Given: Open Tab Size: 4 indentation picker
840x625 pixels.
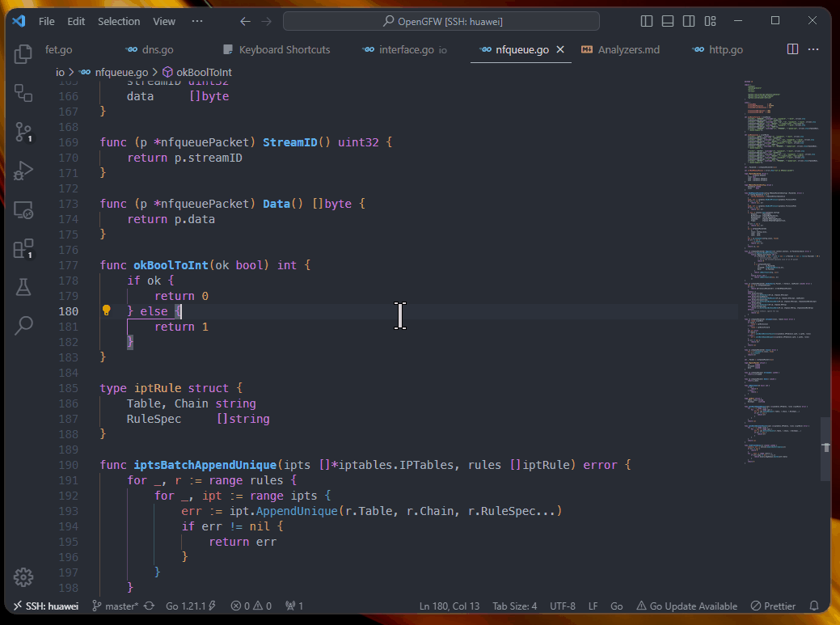Looking at the screenshot, I should coord(513,606).
